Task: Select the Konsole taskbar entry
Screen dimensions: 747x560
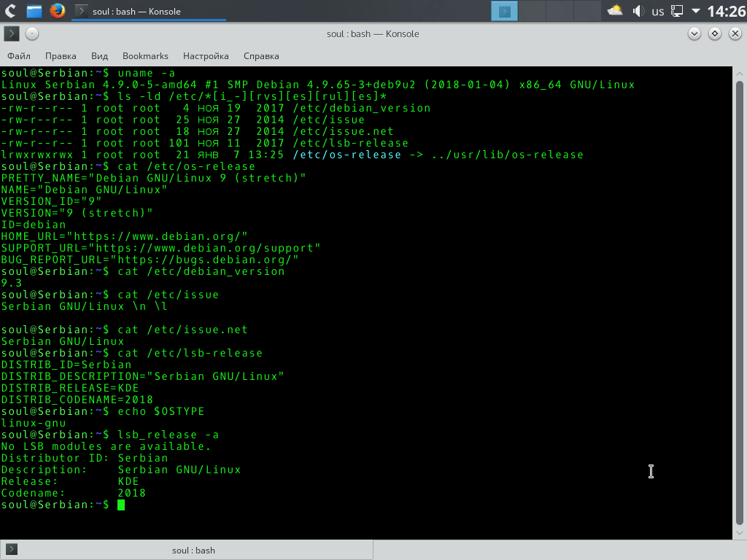Action: pos(149,11)
